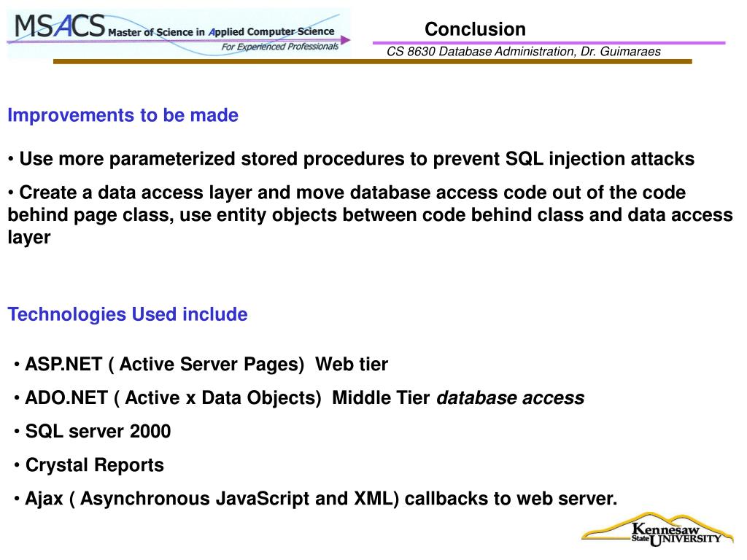Click the 'Create a data access layer' bullet
This screenshot has height=560, width=747.
pos(370,215)
